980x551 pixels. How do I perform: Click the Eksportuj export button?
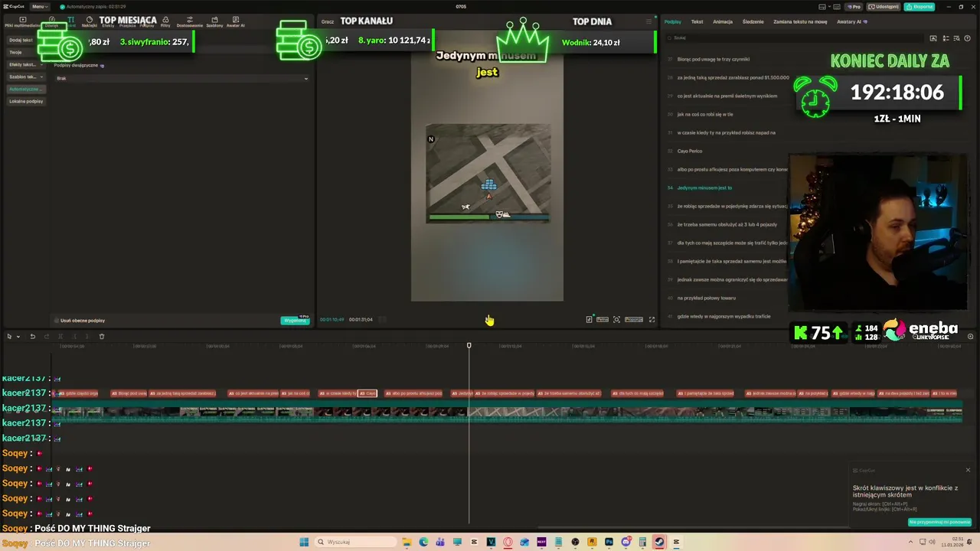920,6
